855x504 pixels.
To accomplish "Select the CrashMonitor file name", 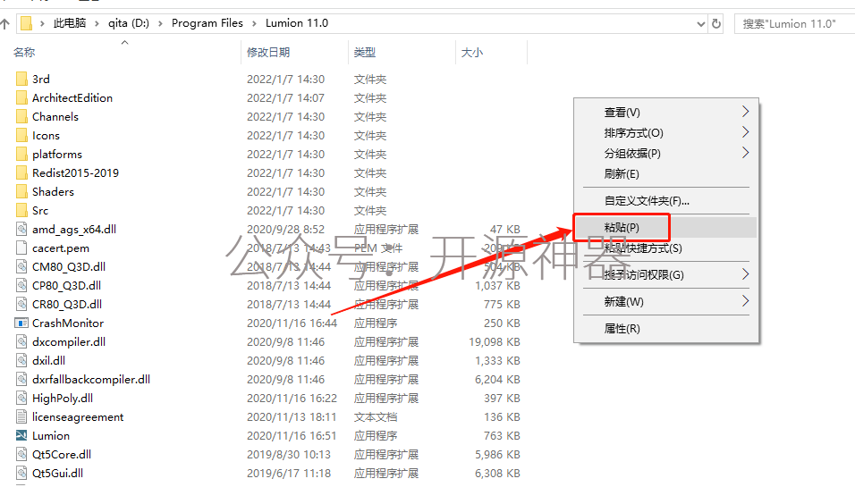I will pos(68,323).
